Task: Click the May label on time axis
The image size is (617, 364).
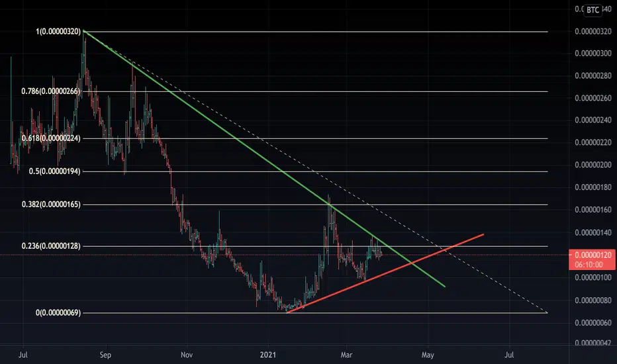Action: click(428, 355)
